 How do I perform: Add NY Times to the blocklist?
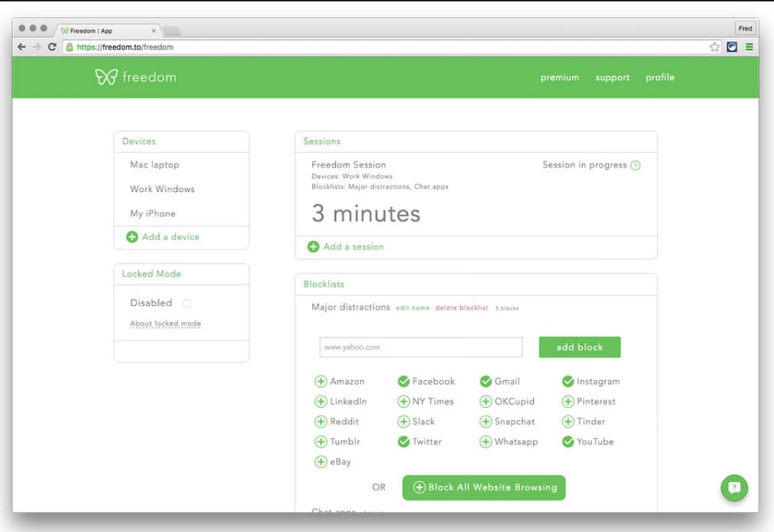coord(404,402)
